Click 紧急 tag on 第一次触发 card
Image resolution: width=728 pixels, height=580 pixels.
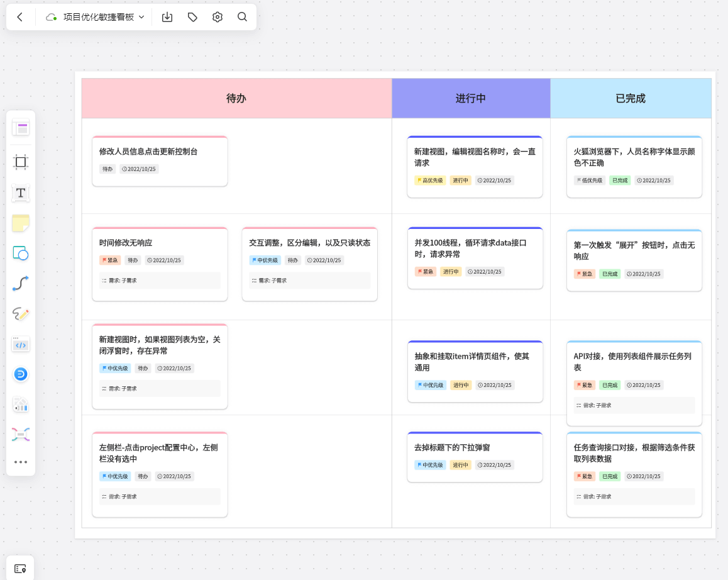click(x=585, y=274)
